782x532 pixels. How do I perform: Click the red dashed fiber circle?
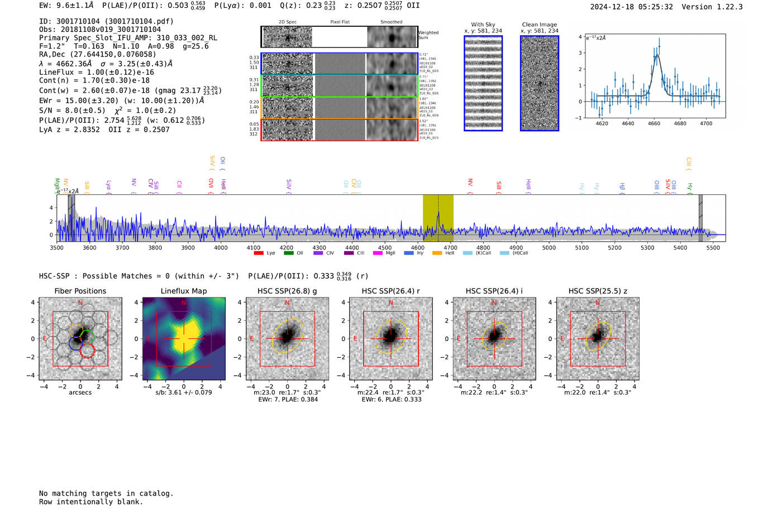(87, 351)
